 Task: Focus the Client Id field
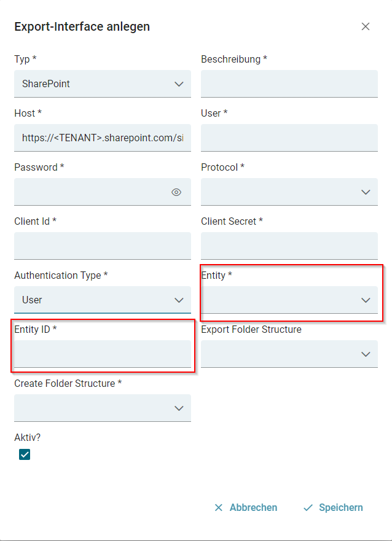coord(103,246)
